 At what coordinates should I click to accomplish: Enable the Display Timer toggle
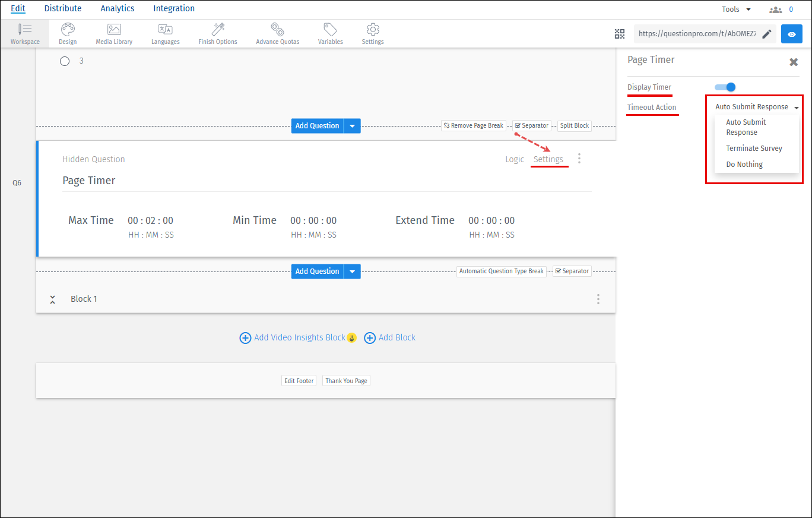(x=725, y=87)
